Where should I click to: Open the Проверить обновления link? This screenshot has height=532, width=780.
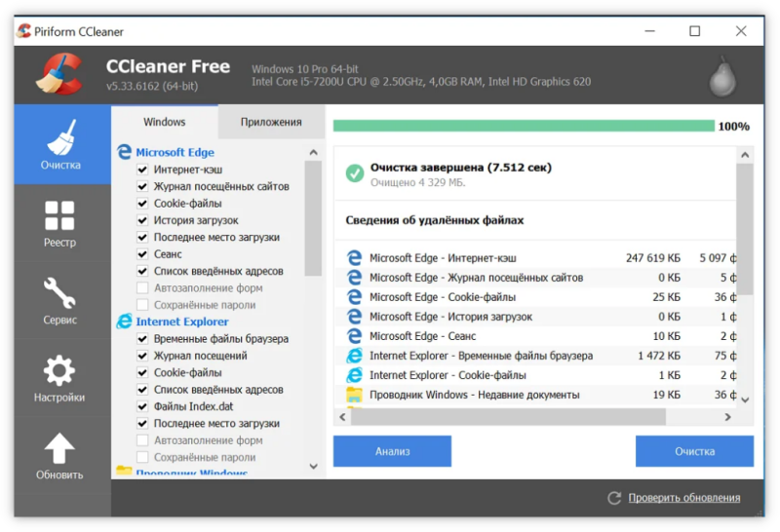pyautogui.click(x=684, y=498)
